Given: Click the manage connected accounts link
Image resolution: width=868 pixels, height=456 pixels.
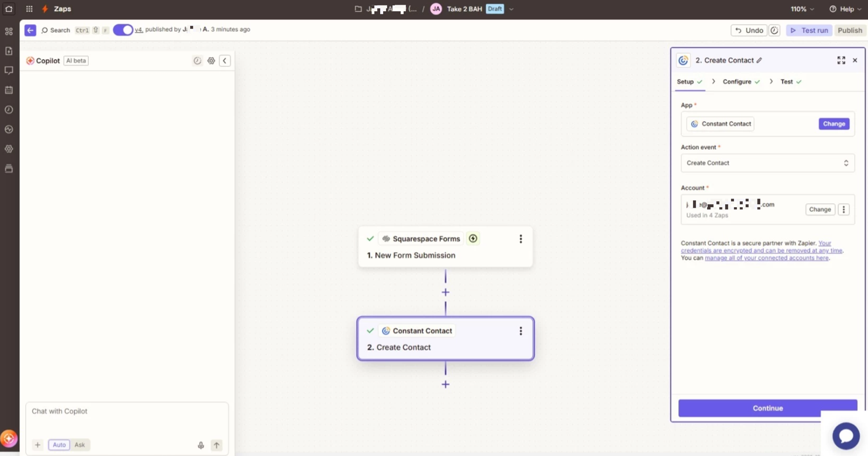Looking at the screenshot, I should (766, 258).
